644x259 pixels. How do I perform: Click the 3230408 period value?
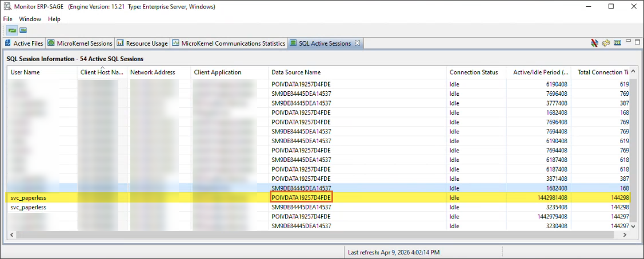pos(557,226)
